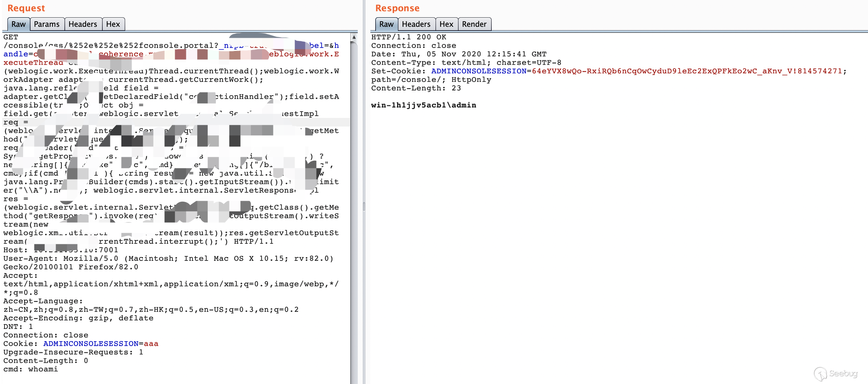This screenshot has height=384, width=868.
Task: Click the 'Content-Type: text/html' response header
Action: point(466,63)
